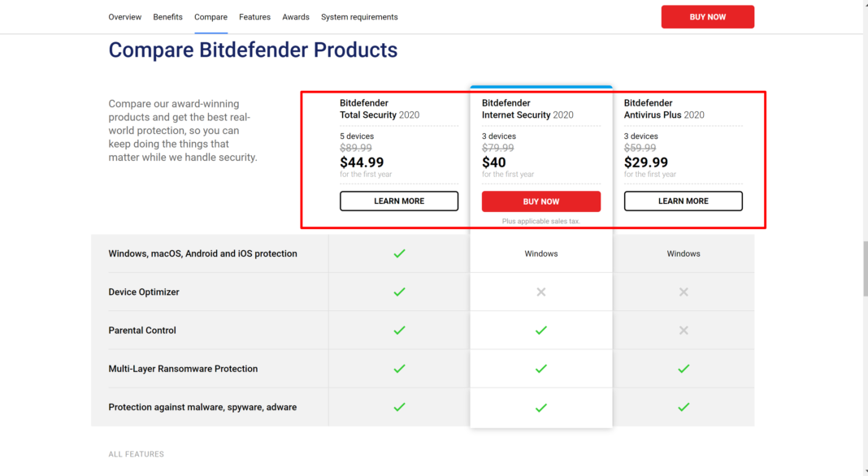This screenshot has height=476, width=868.
Task: Click the ALL FEATURES heading
Action: click(x=137, y=454)
